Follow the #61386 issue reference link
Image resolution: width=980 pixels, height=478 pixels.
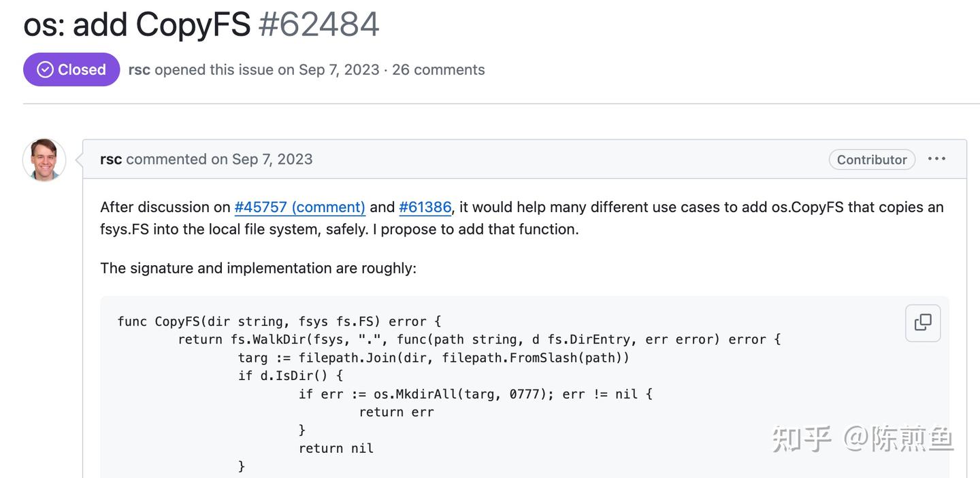point(425,207)
